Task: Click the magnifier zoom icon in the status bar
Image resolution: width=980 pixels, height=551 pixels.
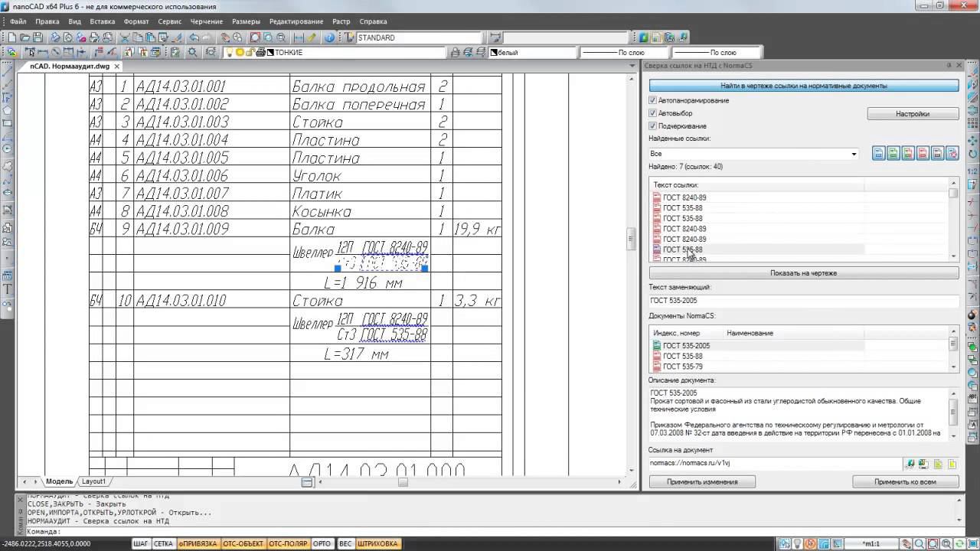Action: click(920, 544)
